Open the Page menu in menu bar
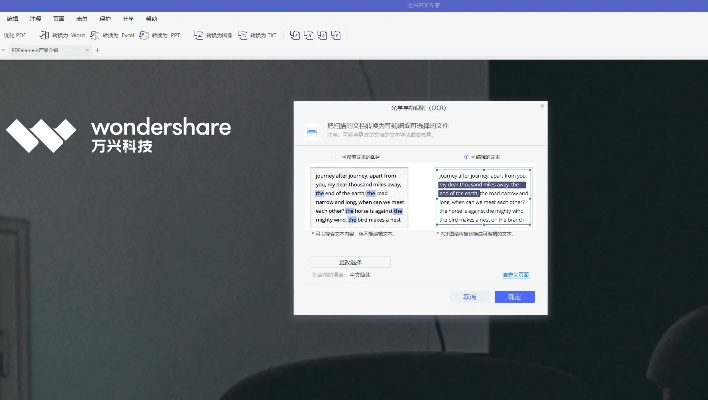Image resolution: width=708 pixels, height=400 pixels. click(59, 18)
